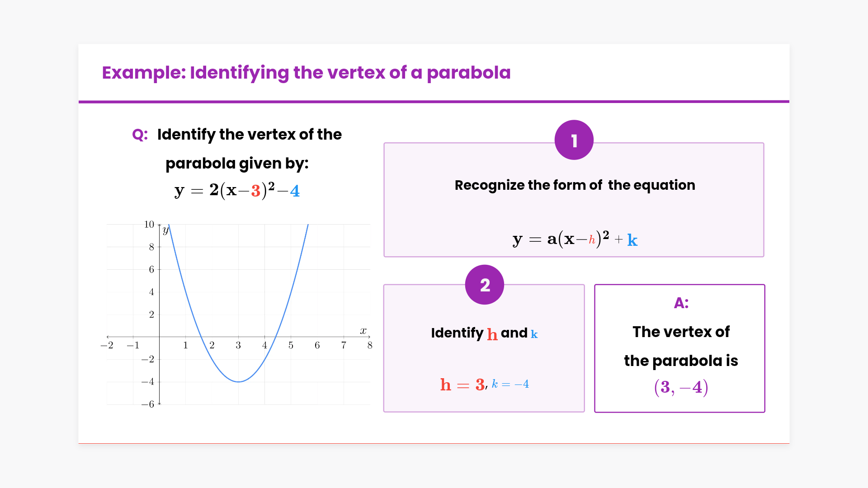The image size is (868, 488).
Task: Click the red "h = 3" result
Action: (x=462, y=385)
